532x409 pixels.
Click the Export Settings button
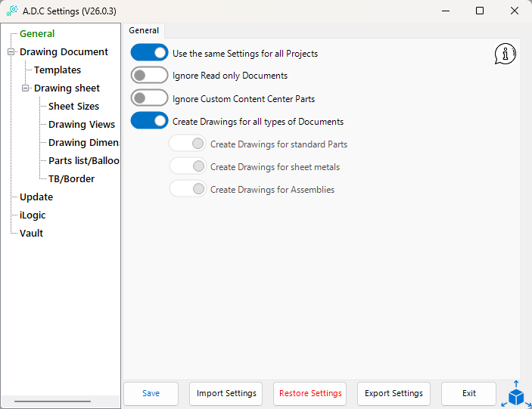pyautogui.click(x=394, y=393)
